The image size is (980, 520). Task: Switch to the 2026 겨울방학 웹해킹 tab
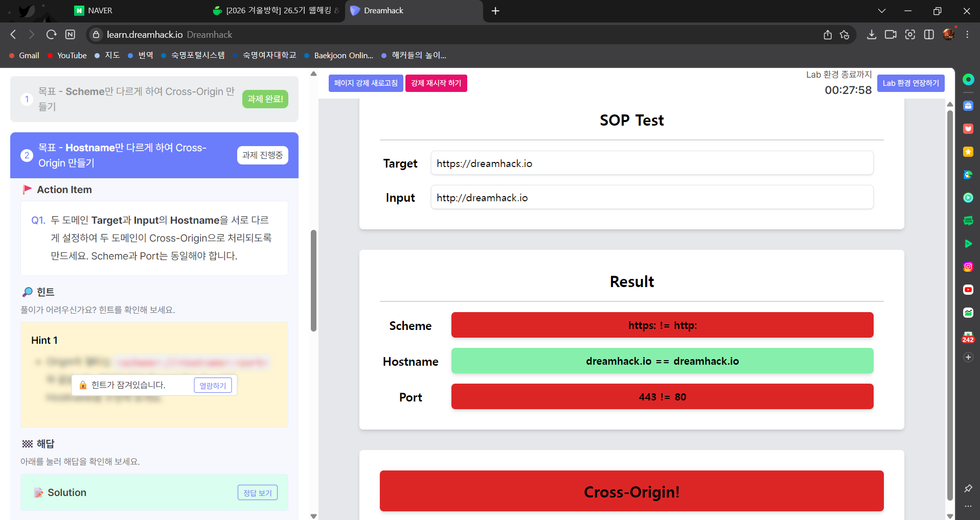coord(276,11)
